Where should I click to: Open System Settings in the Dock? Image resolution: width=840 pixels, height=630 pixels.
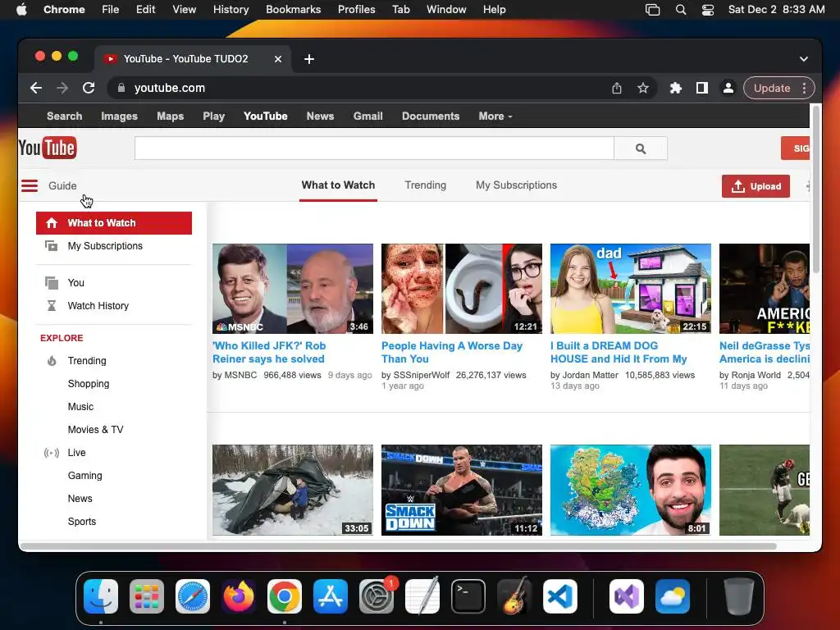377,596
